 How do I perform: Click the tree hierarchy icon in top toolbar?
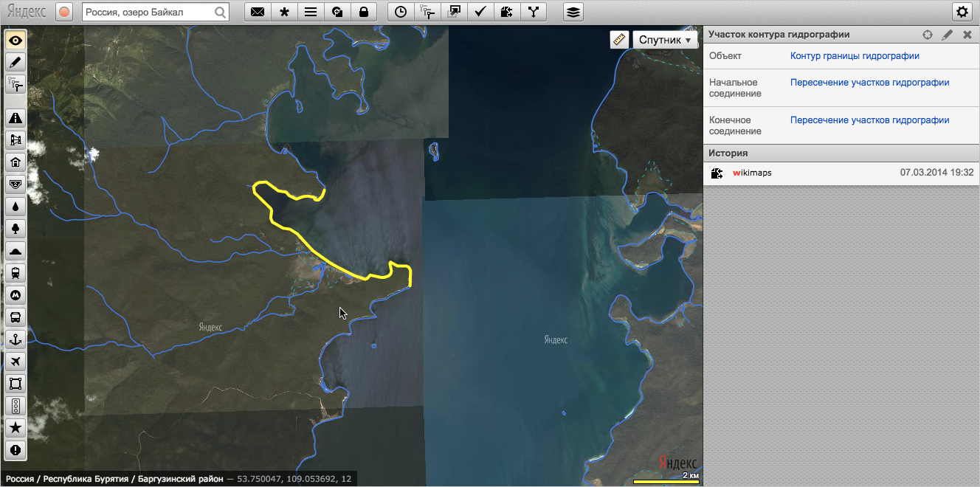coord(427,12)
